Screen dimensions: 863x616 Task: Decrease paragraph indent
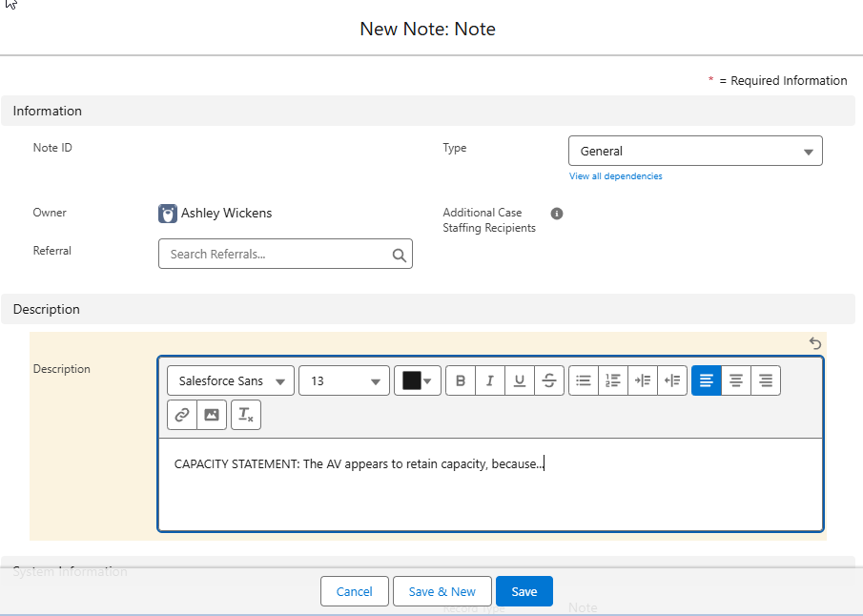pyautogui.click(x=672, y=380)
